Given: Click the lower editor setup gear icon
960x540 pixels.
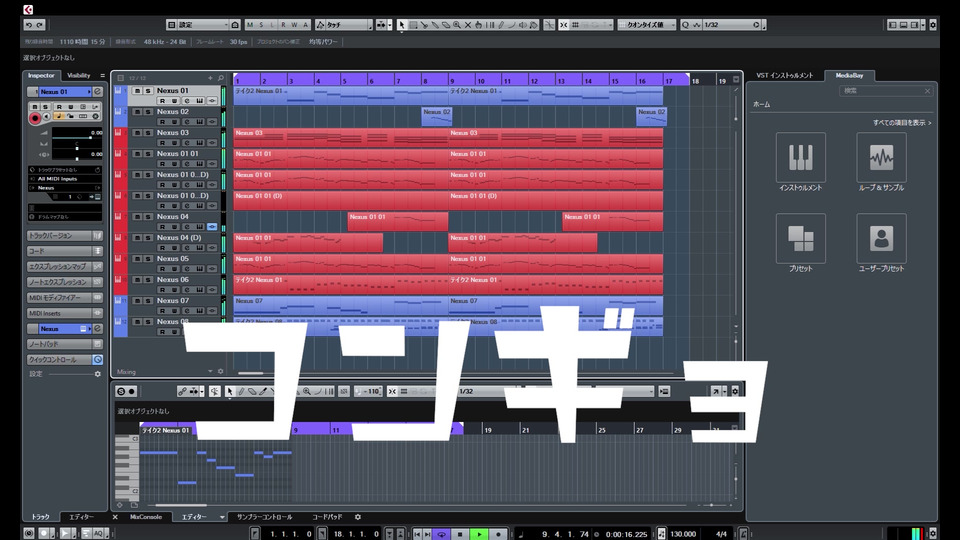Looking at the screenshot, I should tap(735, 391).
